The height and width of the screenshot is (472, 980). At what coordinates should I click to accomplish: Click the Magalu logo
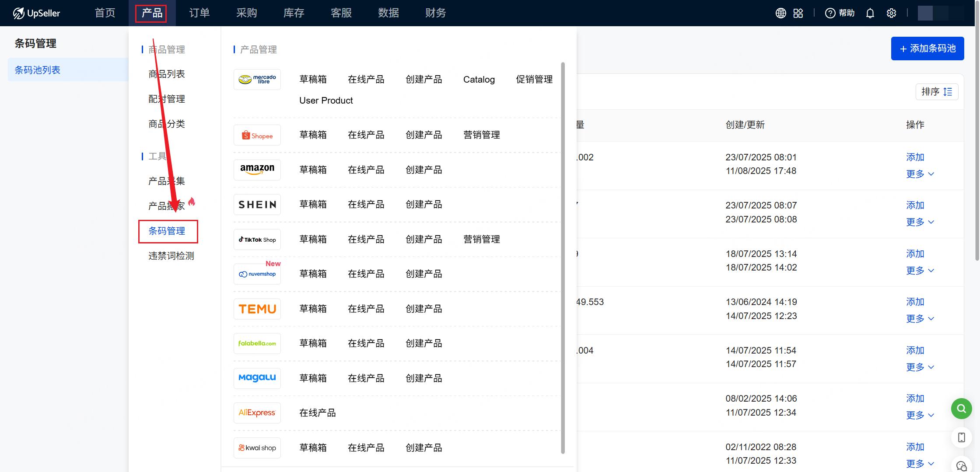tap(257, 378)
